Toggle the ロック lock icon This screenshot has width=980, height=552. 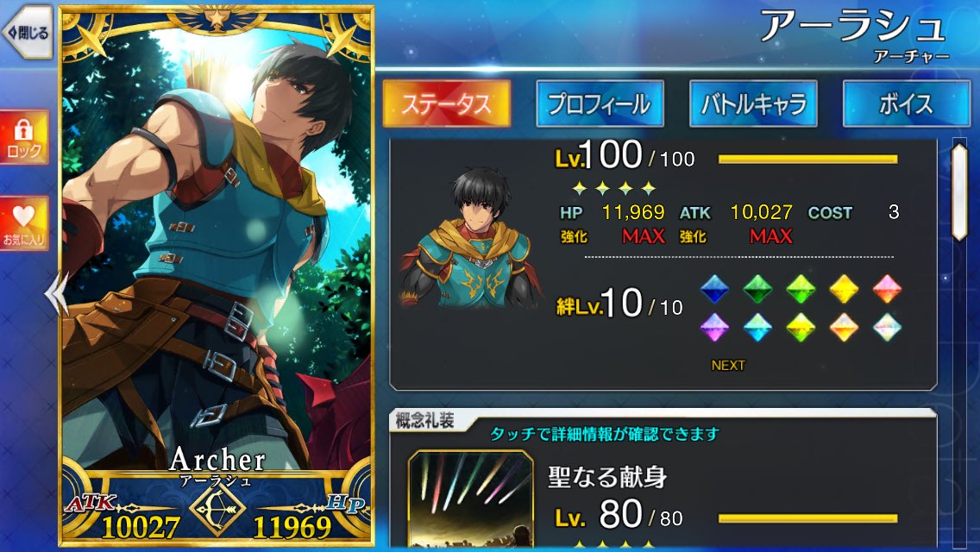[24, 137]
